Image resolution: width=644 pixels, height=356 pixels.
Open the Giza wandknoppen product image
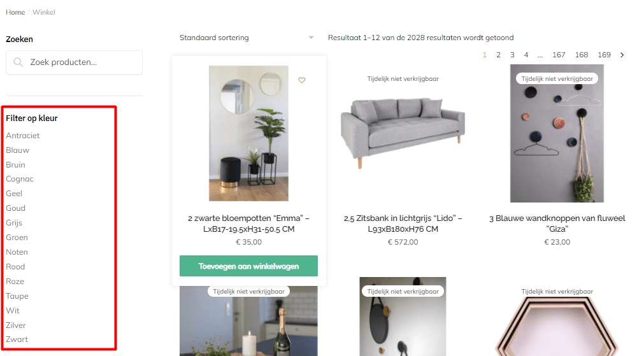557,134
